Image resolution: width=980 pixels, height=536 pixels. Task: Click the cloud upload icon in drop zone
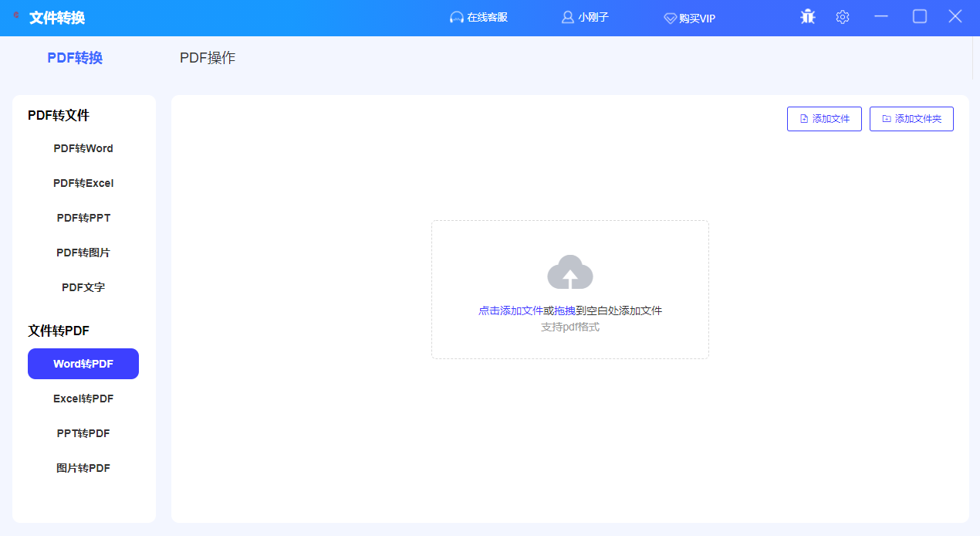tap(569, 272)
